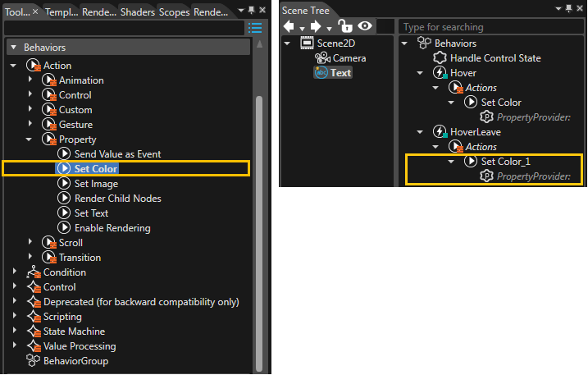Click the Scene Tree back arrow icon
The height and width of the screenshot is (375, 588).
(x=289, y=26)
